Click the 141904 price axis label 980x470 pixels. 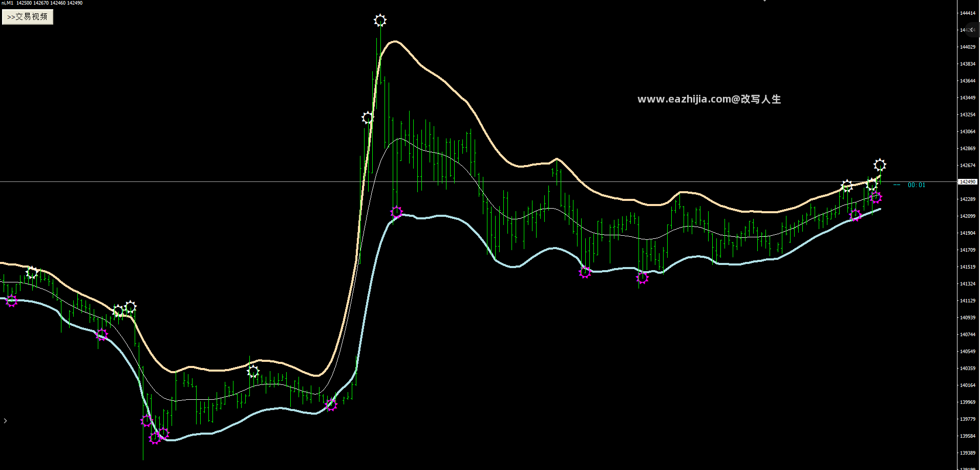coord(967,233)
